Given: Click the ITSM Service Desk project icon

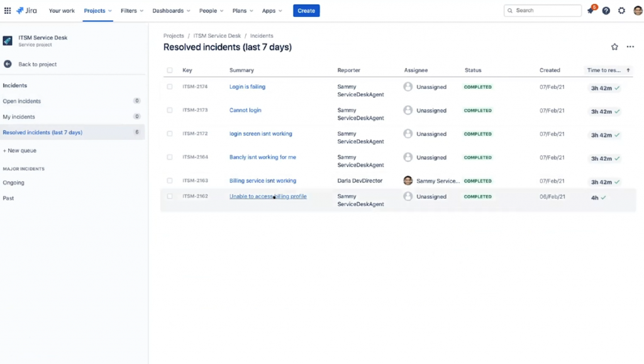Looking at the screenshot, I should tap(8, 41).
